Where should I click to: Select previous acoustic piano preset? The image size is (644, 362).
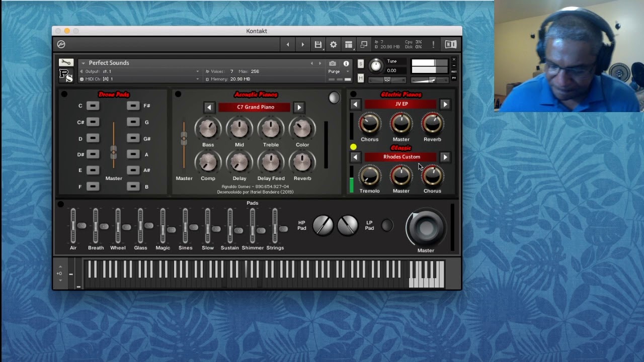209,107
